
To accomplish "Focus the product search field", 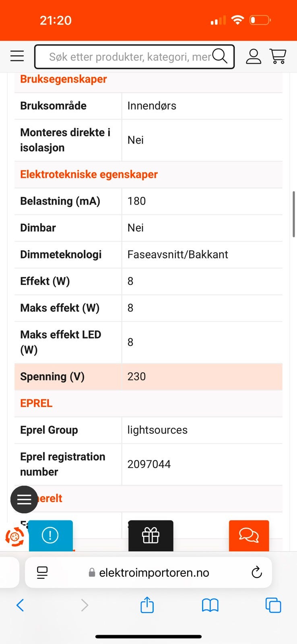I will pos(129,57).
